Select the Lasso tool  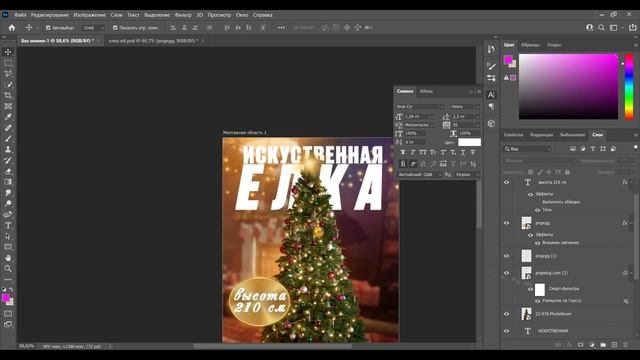(8, 74)
